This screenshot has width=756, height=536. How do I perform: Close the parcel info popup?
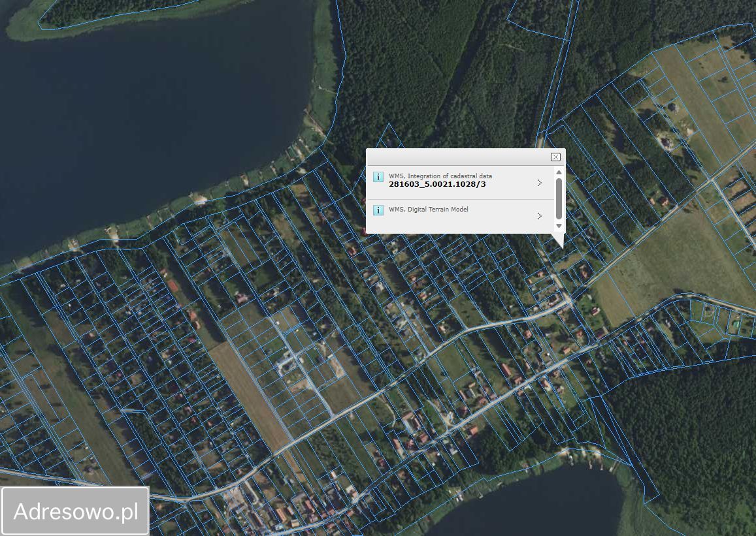pyautogui.click(x=555, y=157)
